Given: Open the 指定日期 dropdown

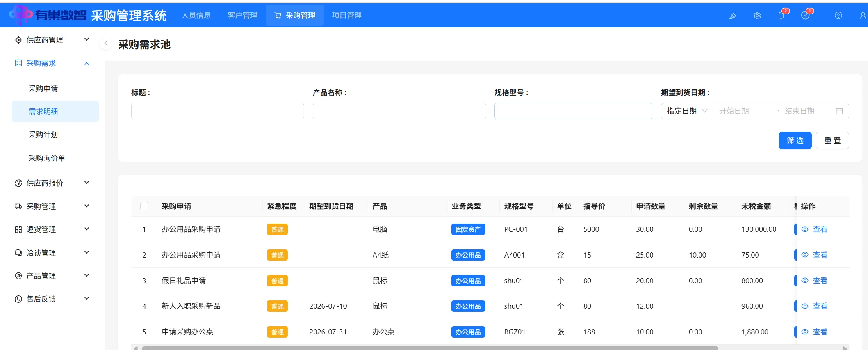Looking at the screenshot, I should [687, 111].
